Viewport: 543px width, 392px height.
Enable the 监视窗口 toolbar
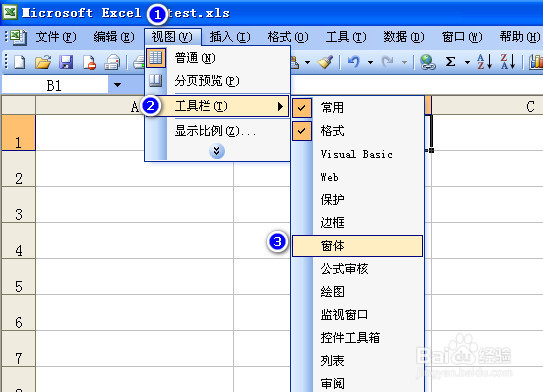click(357, 315)
